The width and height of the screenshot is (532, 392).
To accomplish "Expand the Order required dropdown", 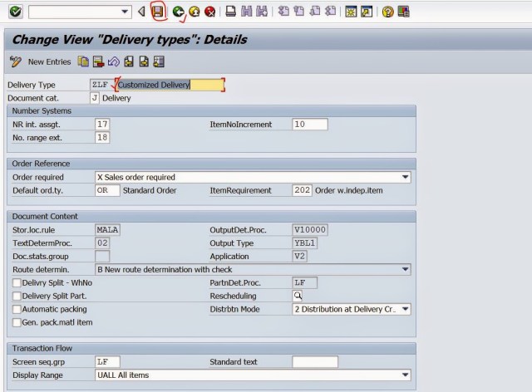I will tap(406, 177).
